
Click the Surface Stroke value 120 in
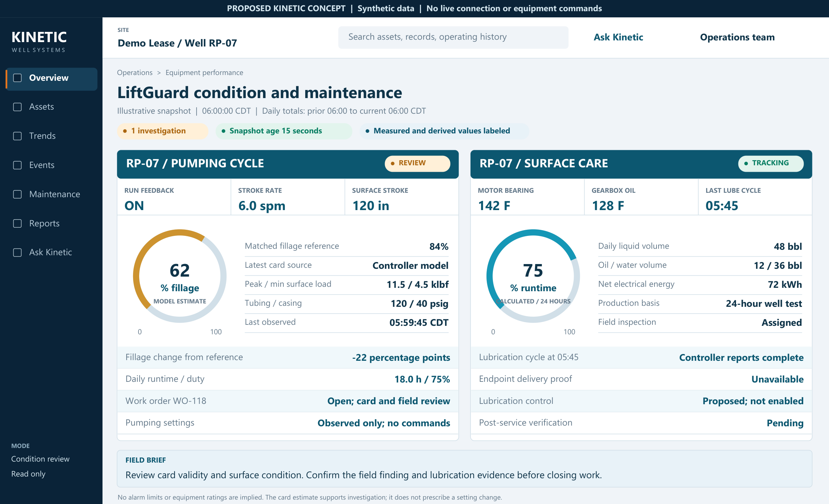click(x=371, y=206)
